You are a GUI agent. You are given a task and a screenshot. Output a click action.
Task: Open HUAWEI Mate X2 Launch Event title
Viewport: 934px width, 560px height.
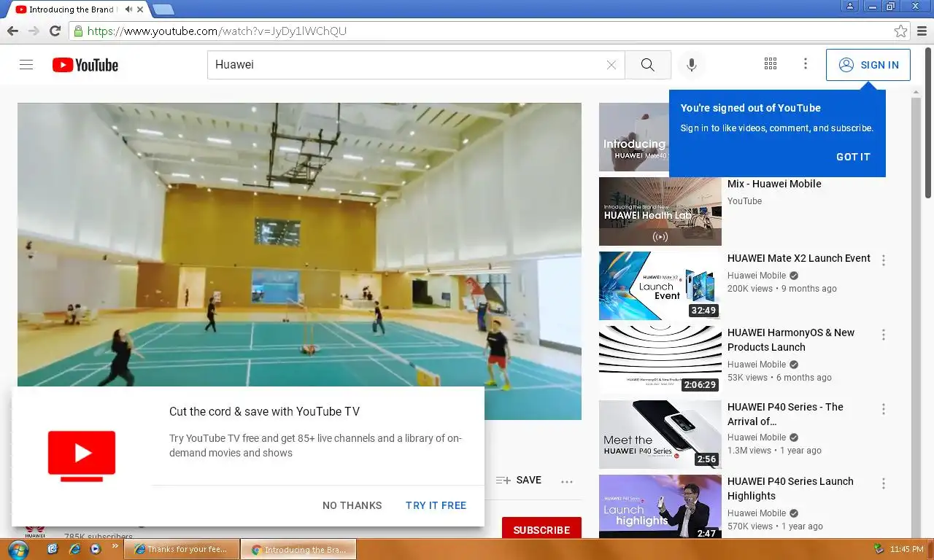[799, 258]
